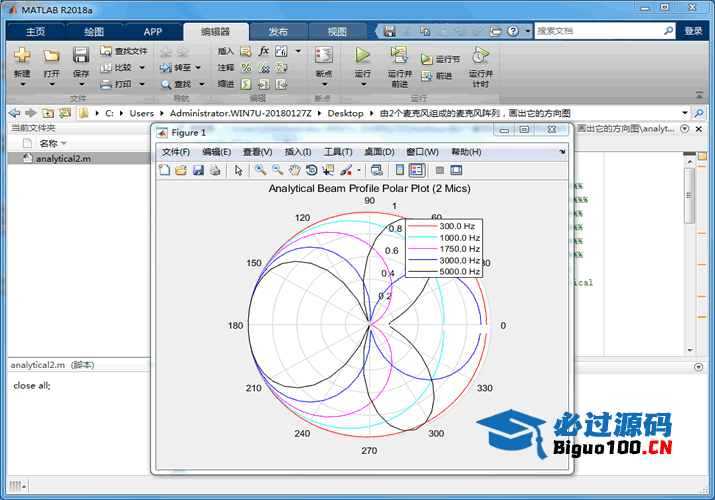Click the help question mark icon
Screen dimensions: 715x500
pyautogui.click(x=513, y=31)
